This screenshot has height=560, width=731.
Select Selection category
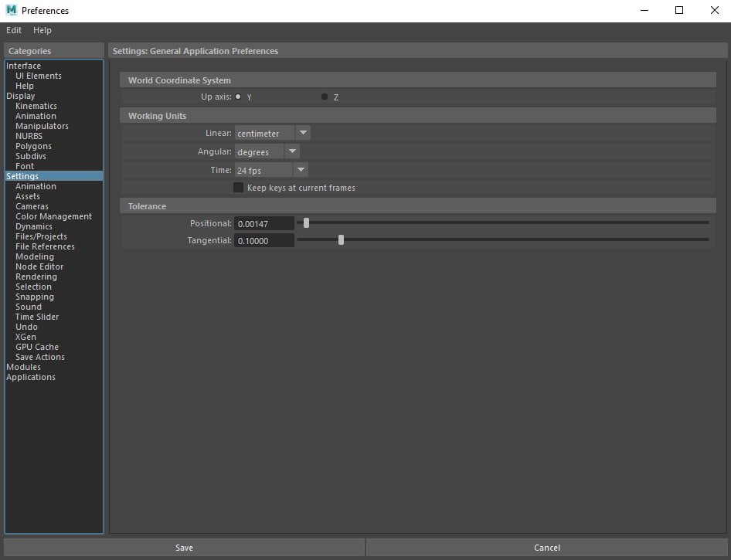(33, 287)
